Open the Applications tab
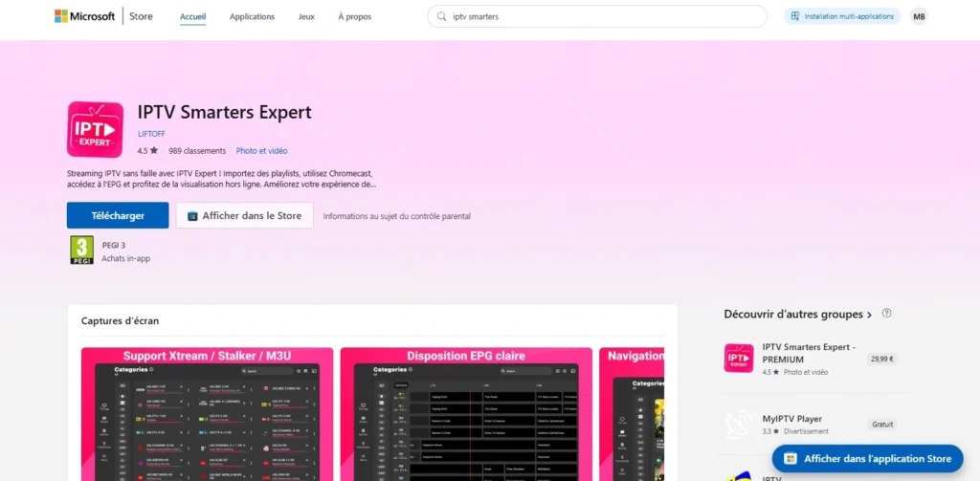 [x=252, y=17]
